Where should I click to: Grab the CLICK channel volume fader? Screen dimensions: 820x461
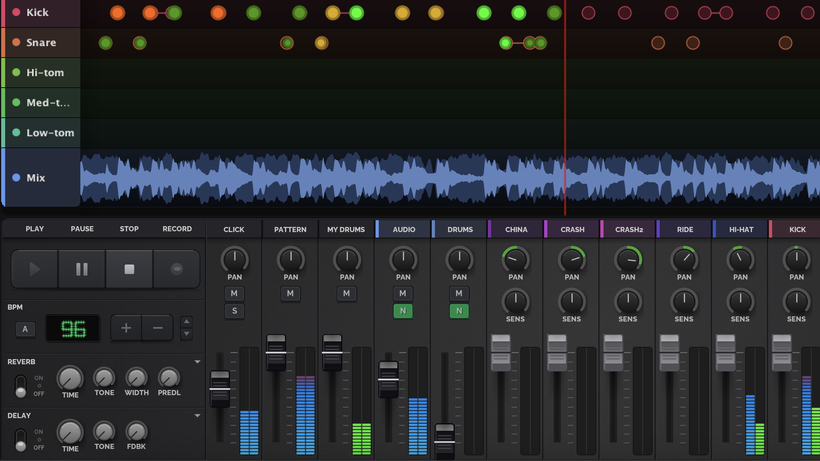(x=220, y=389)
